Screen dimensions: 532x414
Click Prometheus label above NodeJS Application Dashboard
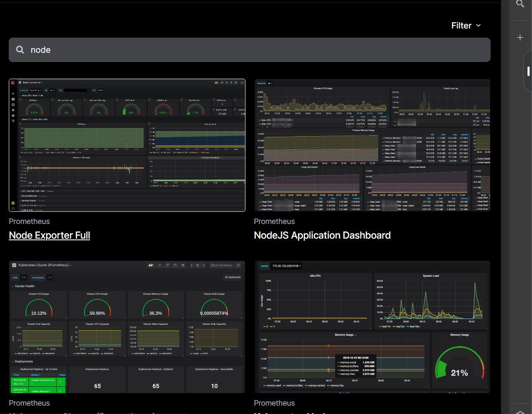(274, 221)
